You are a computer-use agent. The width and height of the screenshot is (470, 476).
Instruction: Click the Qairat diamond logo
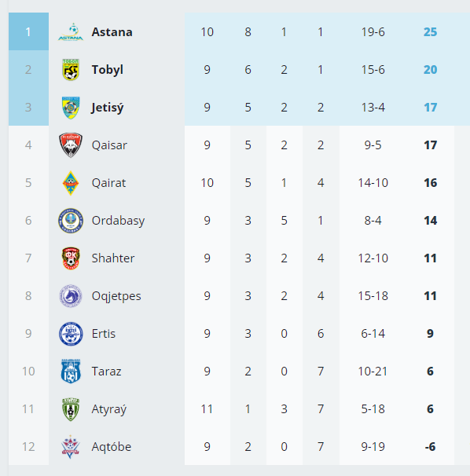click(71, 183)
